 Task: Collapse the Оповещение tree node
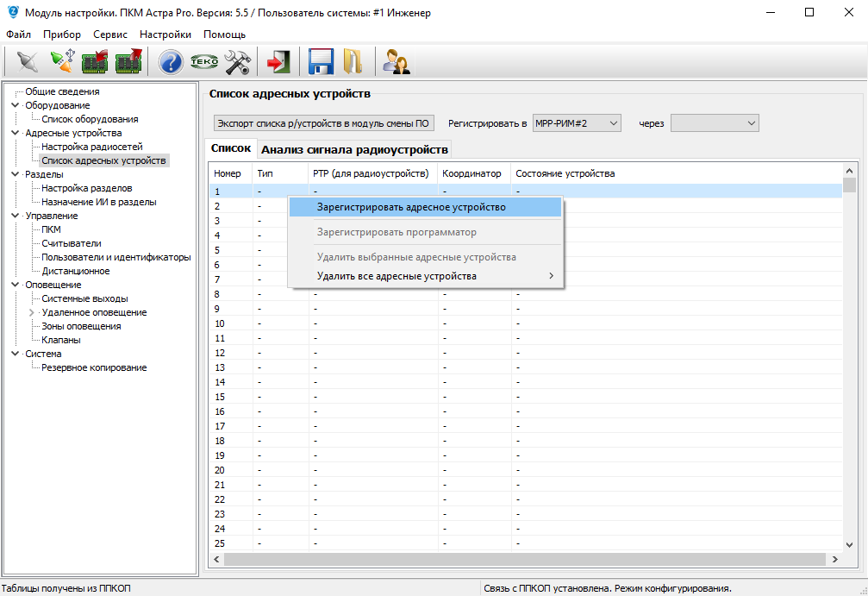coord(15,285)
